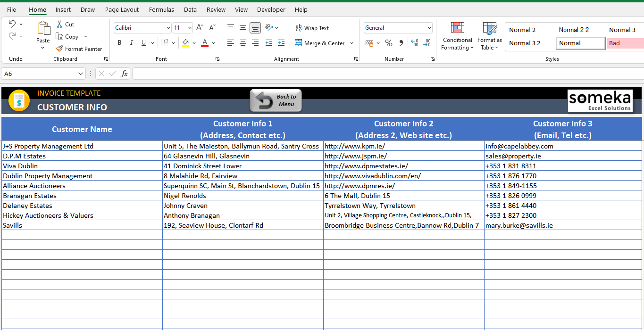Image resolution: width=644 pixels, height=330 pixels.
Task: Apply the Normal 3 2 cell style
Action: 530,43
